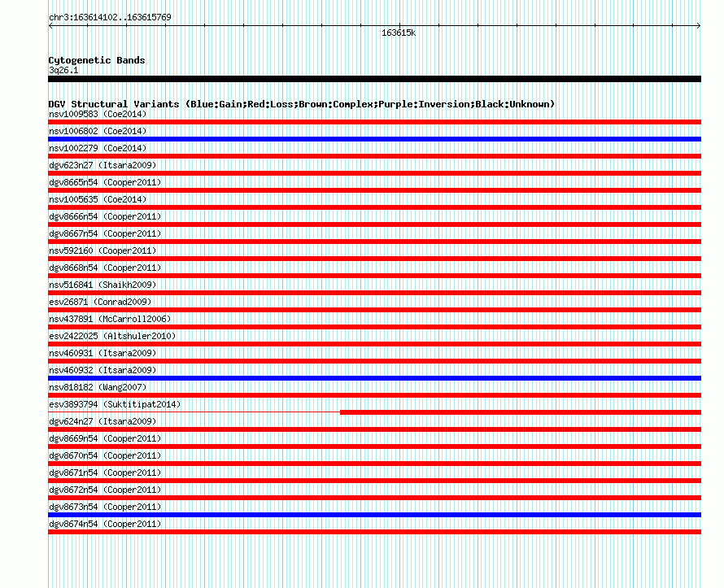Select dgv8673n54 (Cooper2011) label

[x=105, y=507]
